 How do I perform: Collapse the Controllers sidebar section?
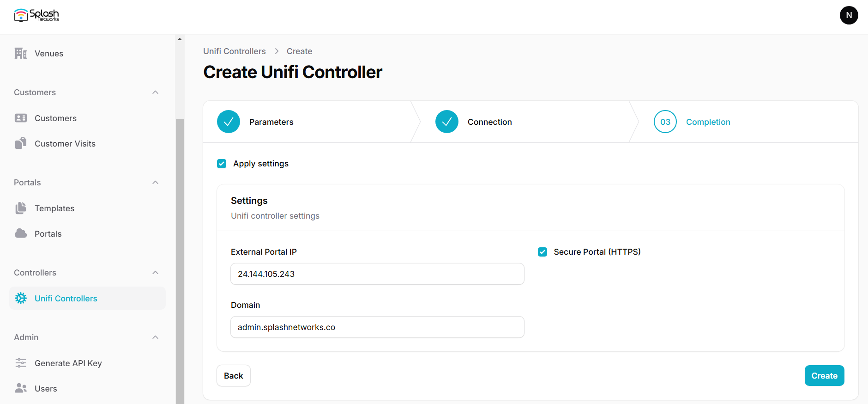coord(156,273)
